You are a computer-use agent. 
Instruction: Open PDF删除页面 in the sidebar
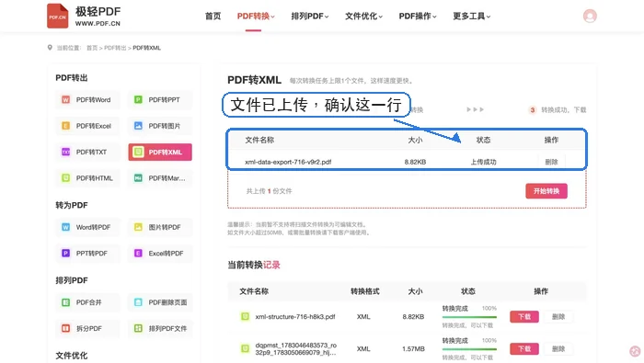pyautogui.click(x=160, y=302)
